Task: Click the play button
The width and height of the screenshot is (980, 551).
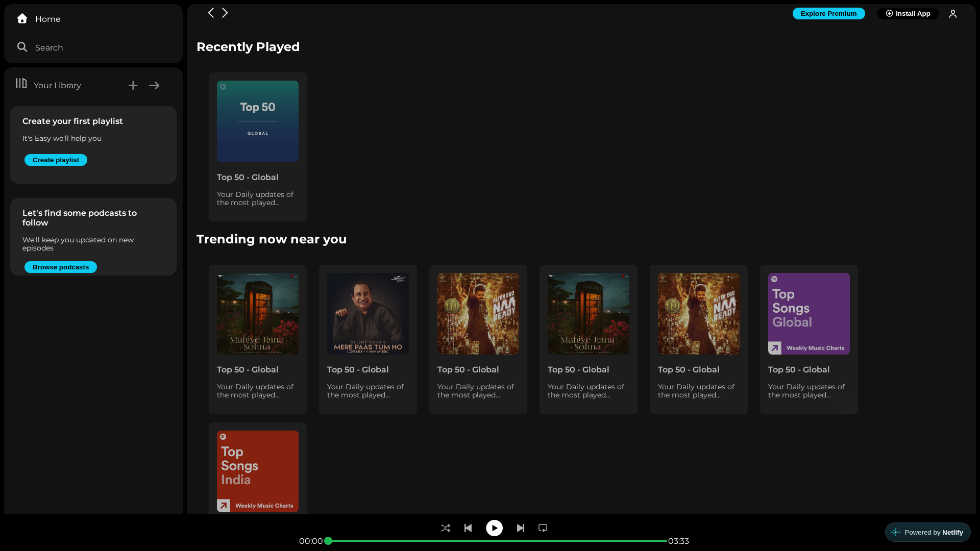Action: tap(494, 528)
